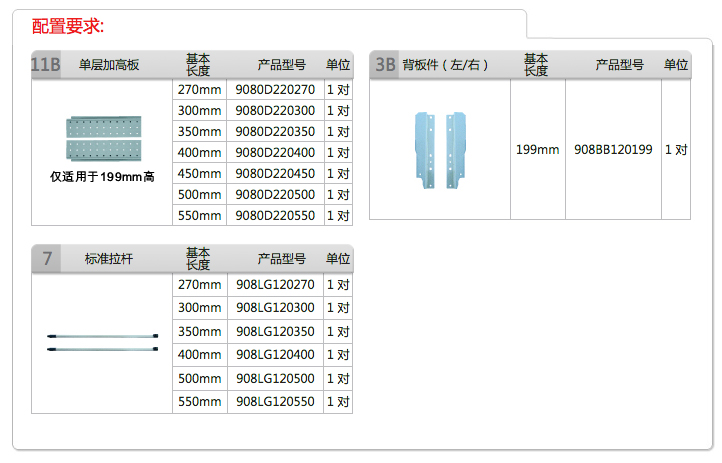Click the 199mm length cell for 背板件
The height and width of the screenshot is (463, 722).
(537, 150)
